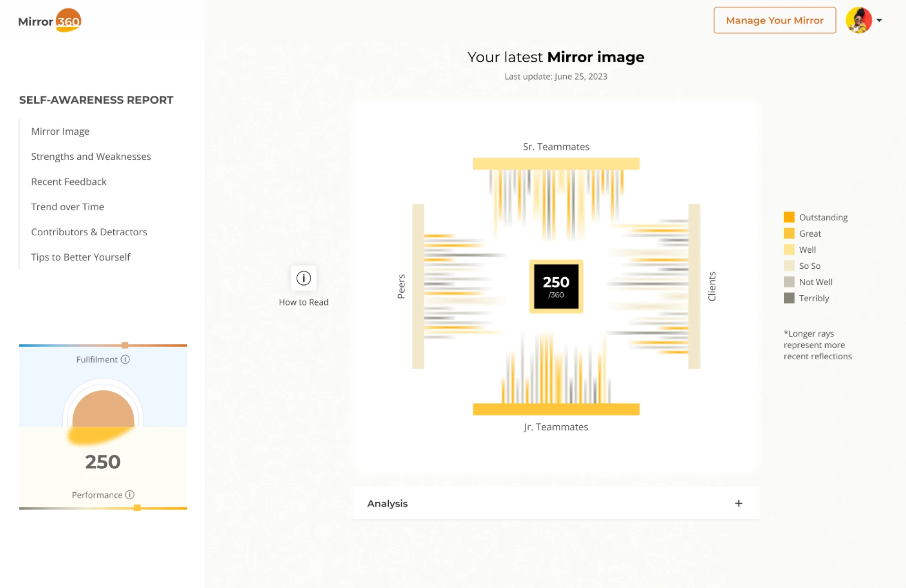The image size is (906, 588).
Task: Click the plus icon in Analysis
Action: [738, 503]
